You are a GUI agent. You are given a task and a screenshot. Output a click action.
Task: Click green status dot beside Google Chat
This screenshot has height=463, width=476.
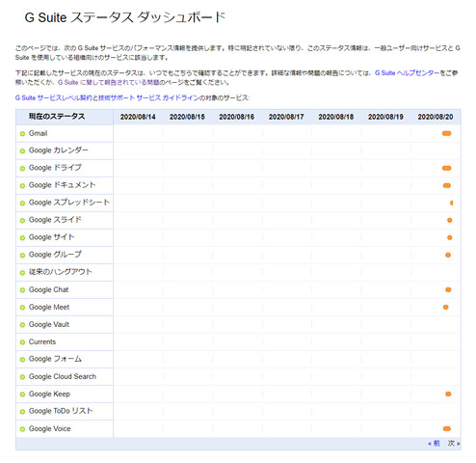pyautogui.click(x=22, y=290)
